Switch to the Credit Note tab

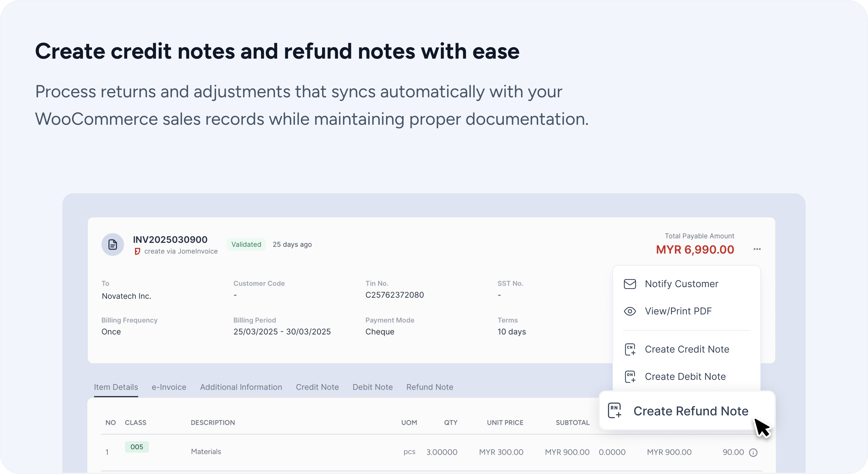pyautogui.click(x=317, y=387)
